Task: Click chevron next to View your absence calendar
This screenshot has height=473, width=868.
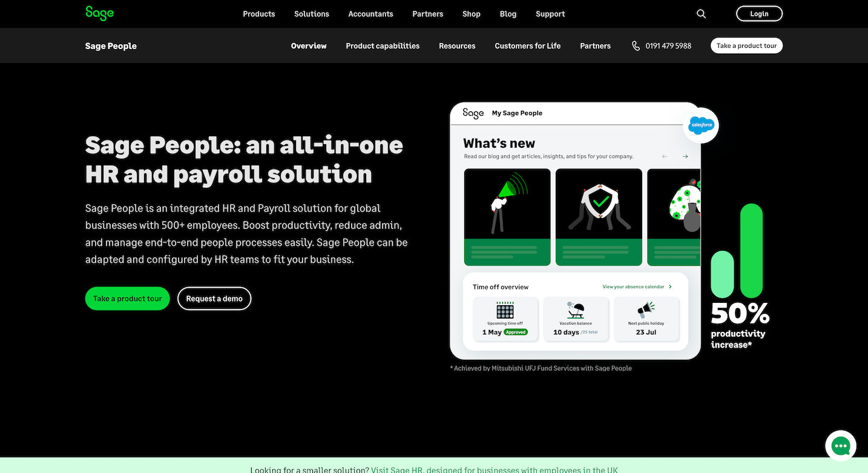Action: (x=670, y=287)
